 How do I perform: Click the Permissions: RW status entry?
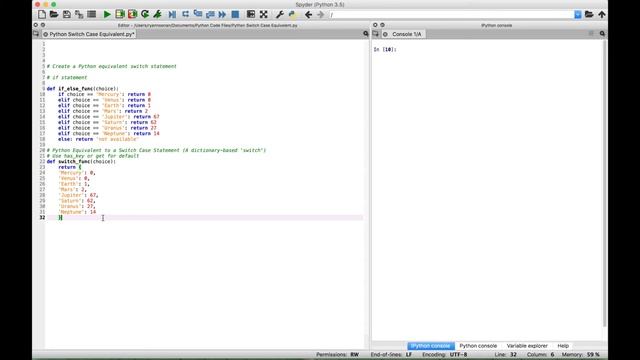click(338, 355)
